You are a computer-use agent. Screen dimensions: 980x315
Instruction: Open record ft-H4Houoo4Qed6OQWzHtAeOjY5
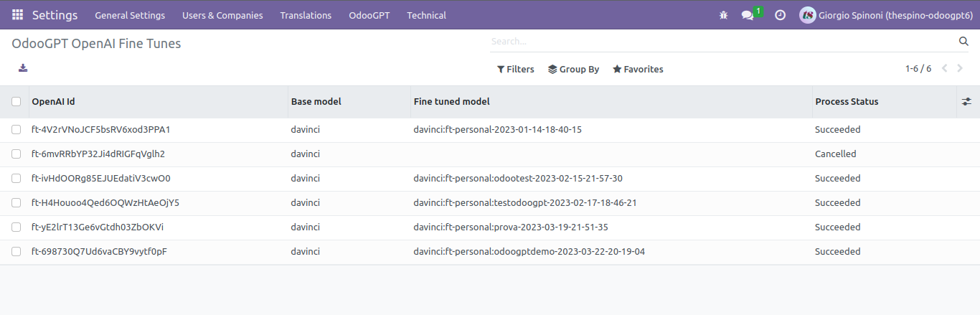coord(105,203)
